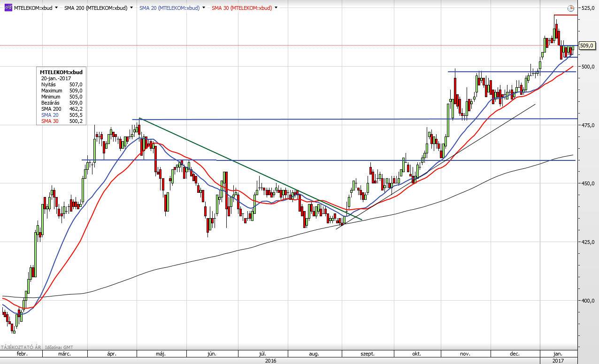Click the purple CFD instrument icon
Image resolution: width=599 pixels, height=364 pixels.
click(8, 8)
